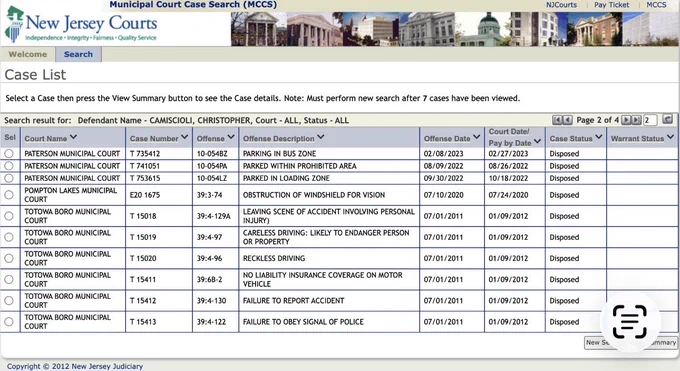680x371 pixels.
Task: Click the Sel column header
Action: point(10,137)
